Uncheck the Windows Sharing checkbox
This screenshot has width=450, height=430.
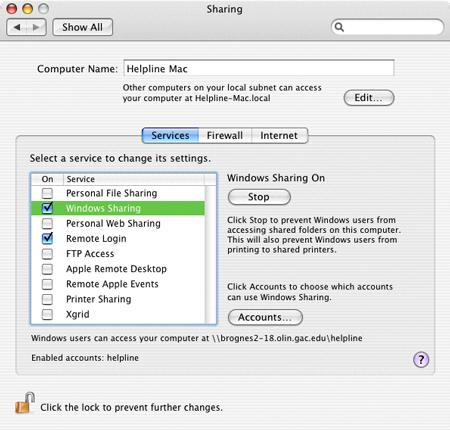pos(47,208)
